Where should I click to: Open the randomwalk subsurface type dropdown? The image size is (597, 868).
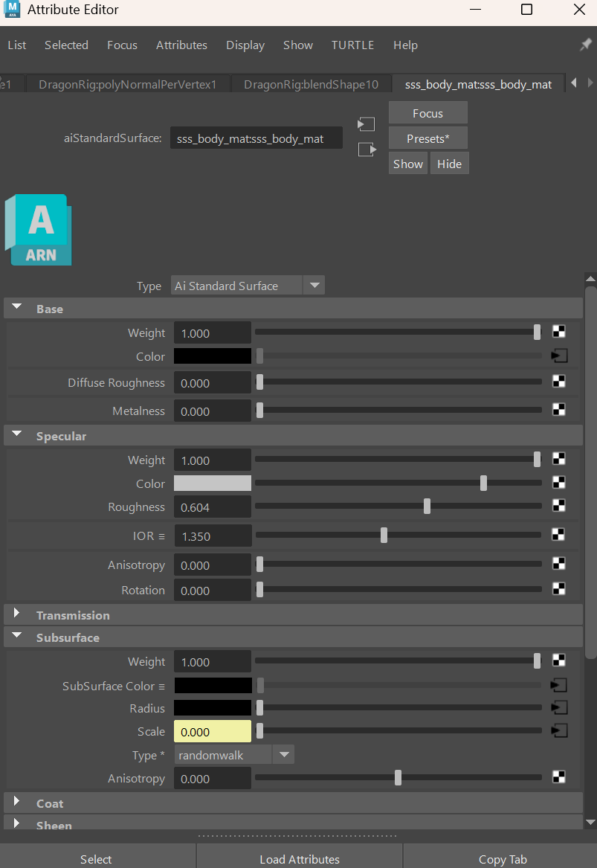[234, 755]
